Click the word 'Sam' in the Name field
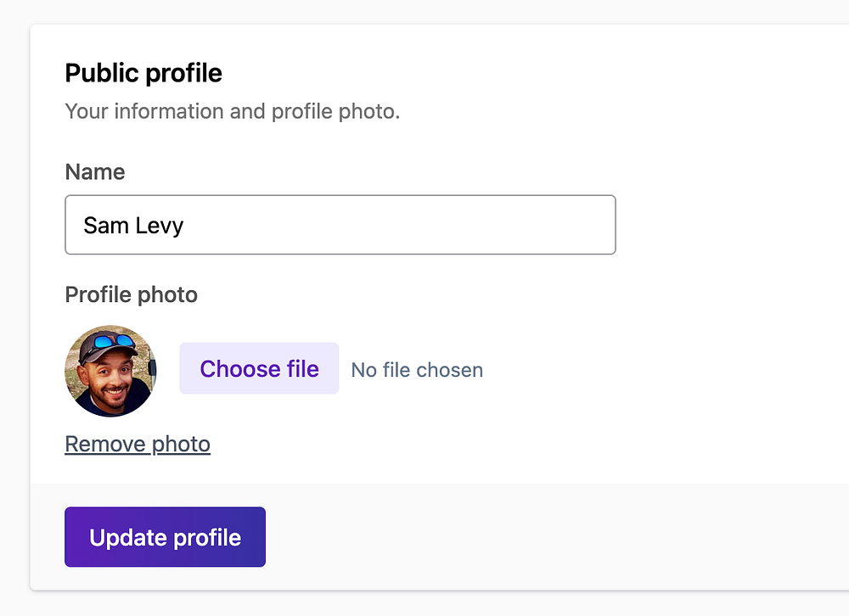This screenshot has width=849, height=616. pyautogui.click(x=106, y=226)
